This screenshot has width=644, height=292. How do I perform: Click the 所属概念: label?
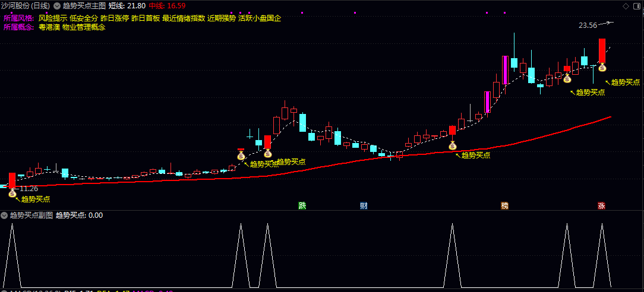click(19, 27)
